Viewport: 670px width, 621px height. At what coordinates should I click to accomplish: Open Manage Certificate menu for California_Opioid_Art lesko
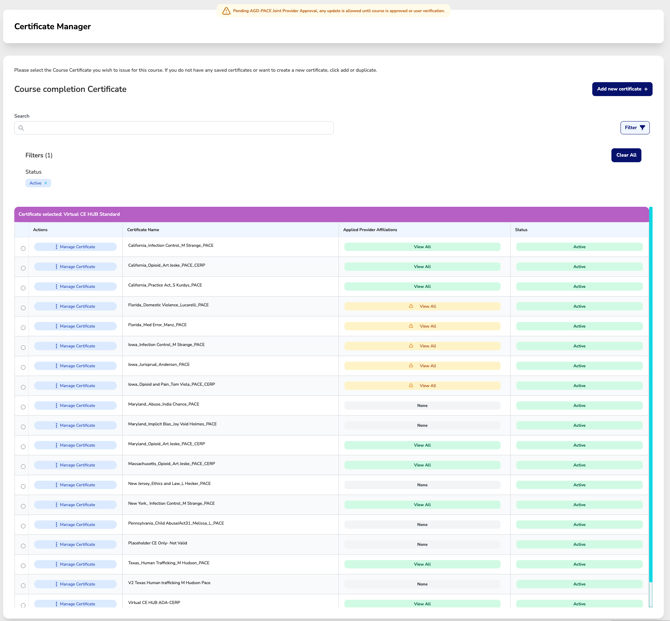76,267
